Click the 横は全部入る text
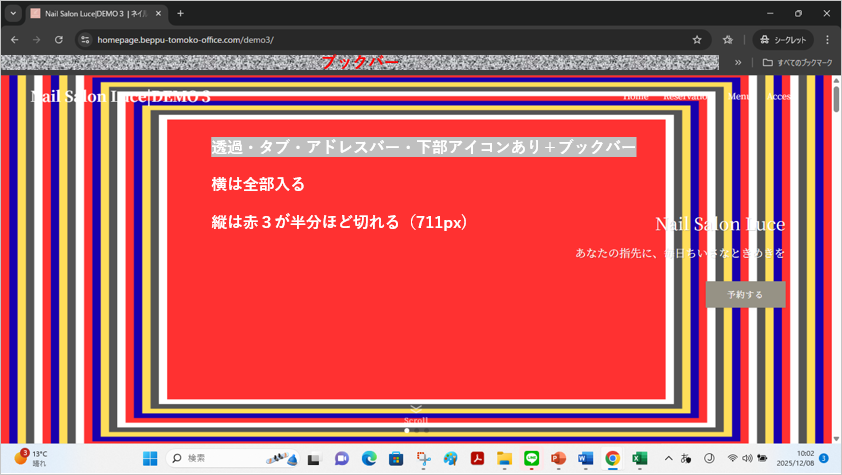Viewport: 842px width, 475px height. [x=258, y=184]
